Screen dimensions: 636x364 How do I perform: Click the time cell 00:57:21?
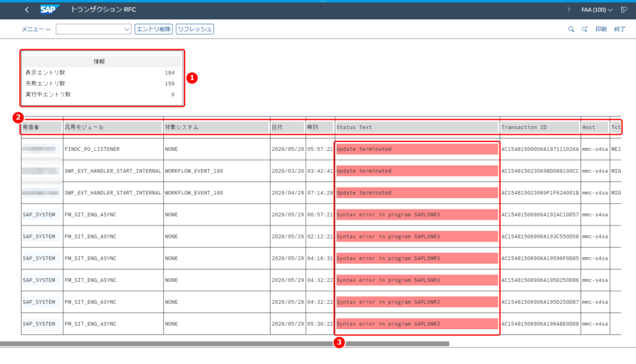point(320,215)
